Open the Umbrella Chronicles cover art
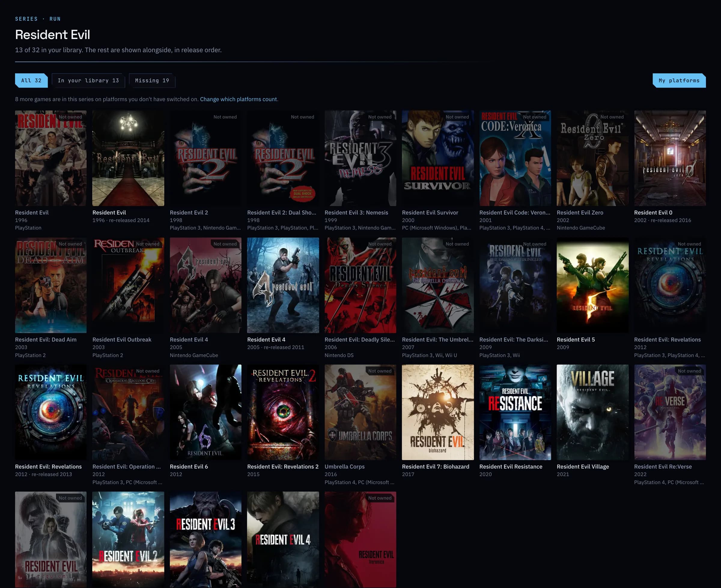This screenshot has width=721, height=588. point(438,285)
